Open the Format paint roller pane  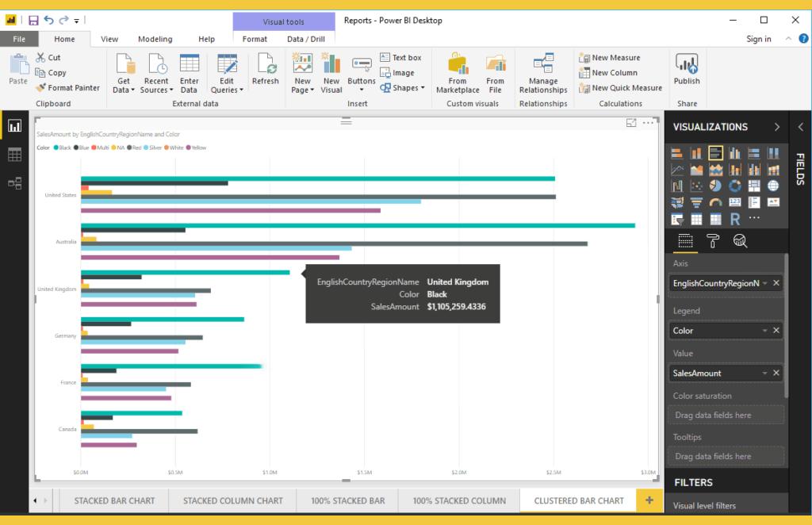pyautogui.click(x=713, y=241)
